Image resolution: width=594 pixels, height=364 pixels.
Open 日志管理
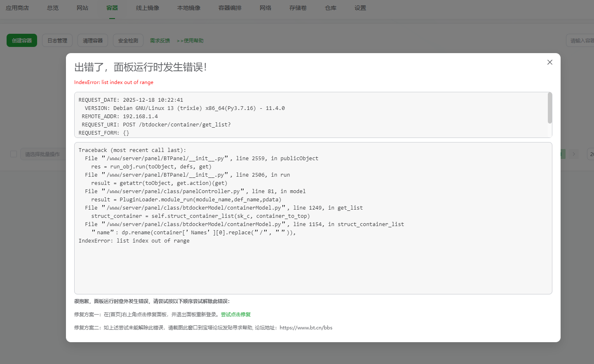click(x=57, y=40)
